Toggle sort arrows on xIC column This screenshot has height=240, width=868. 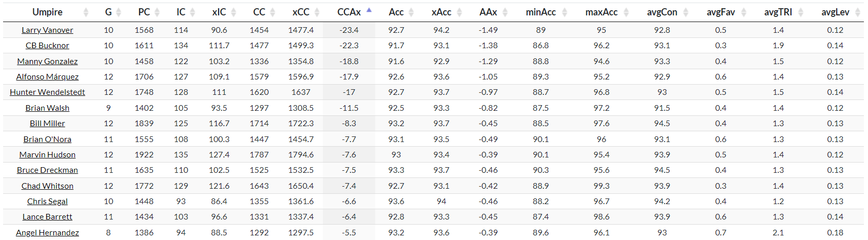(x=234, y=12)
